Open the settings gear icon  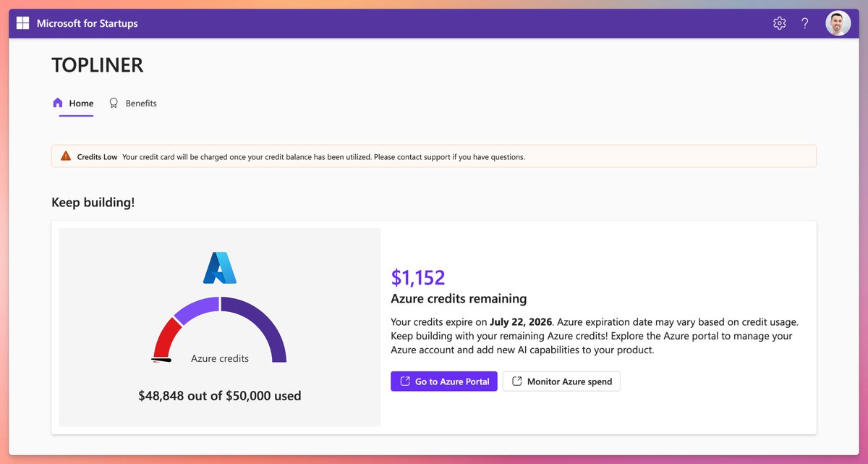pos(779,23)
